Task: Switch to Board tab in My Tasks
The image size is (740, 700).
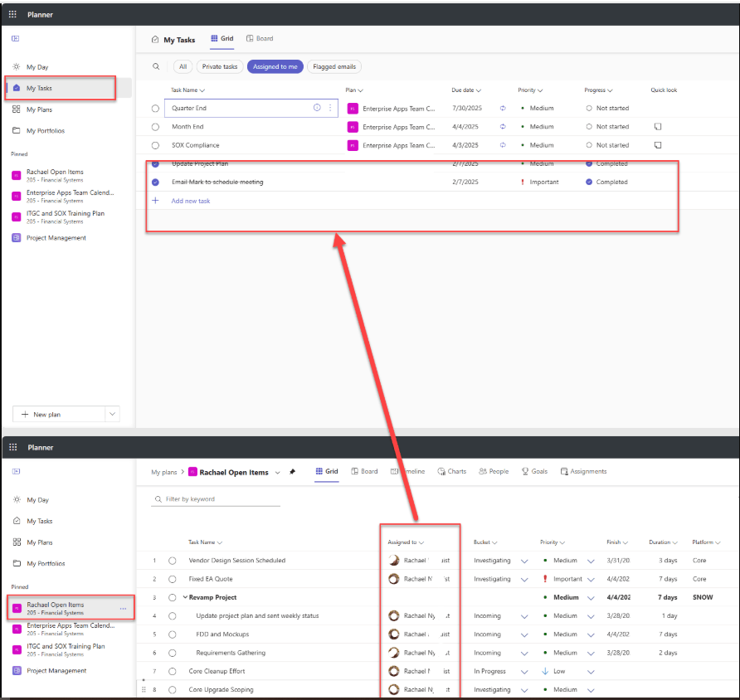Action: 260,39
